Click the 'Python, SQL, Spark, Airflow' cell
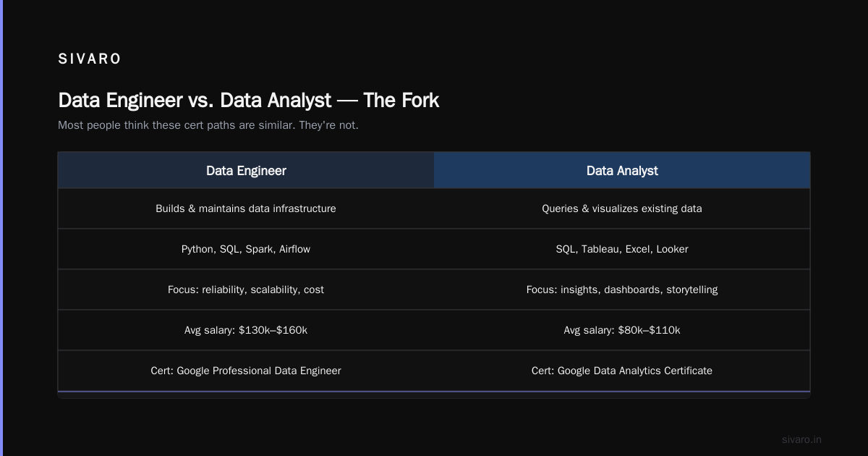 coord(246,249)
